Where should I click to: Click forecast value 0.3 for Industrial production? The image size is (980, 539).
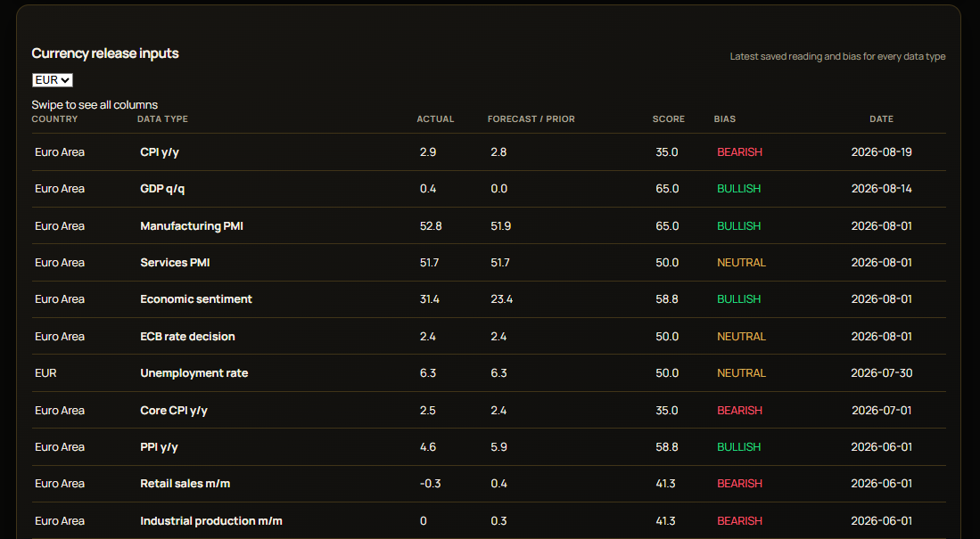498,521
